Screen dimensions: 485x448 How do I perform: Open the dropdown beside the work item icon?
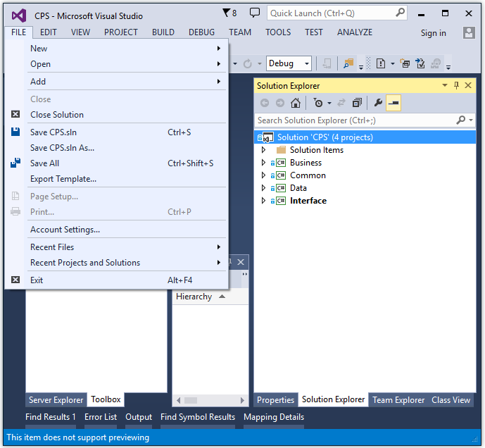pos(393,64)
